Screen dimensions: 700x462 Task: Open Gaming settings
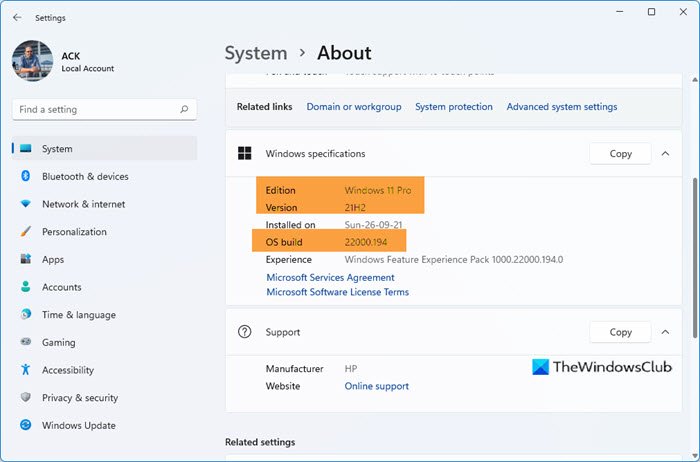point(58,342)
